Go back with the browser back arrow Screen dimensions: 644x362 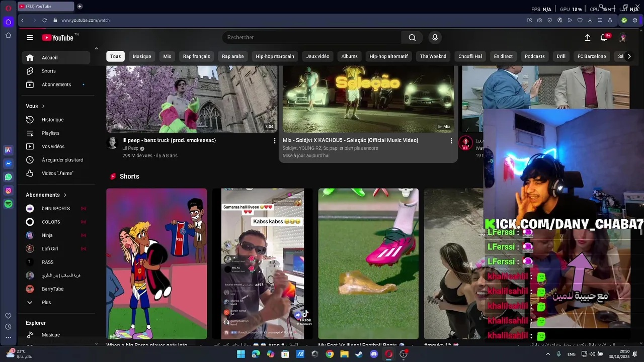point(22,20)
